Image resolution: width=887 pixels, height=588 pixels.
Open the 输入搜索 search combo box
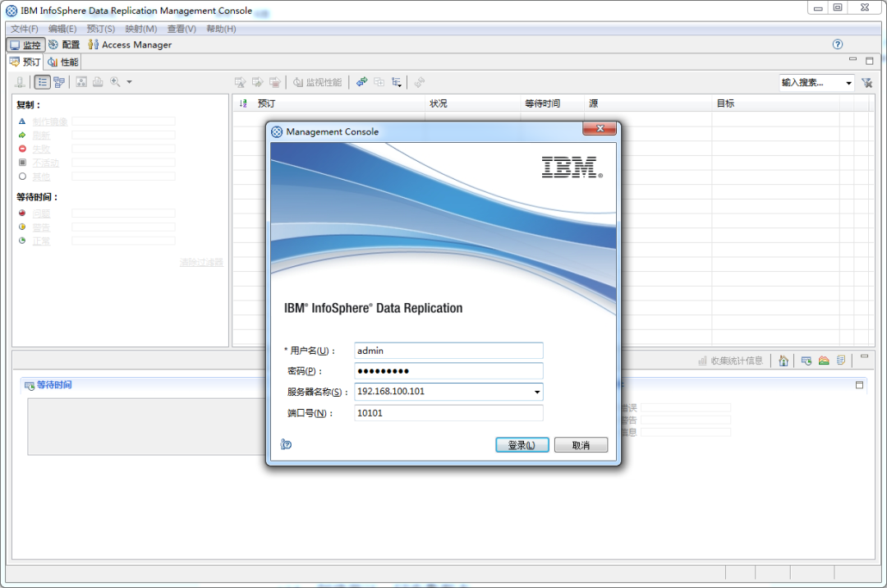[x=817, y=83]
